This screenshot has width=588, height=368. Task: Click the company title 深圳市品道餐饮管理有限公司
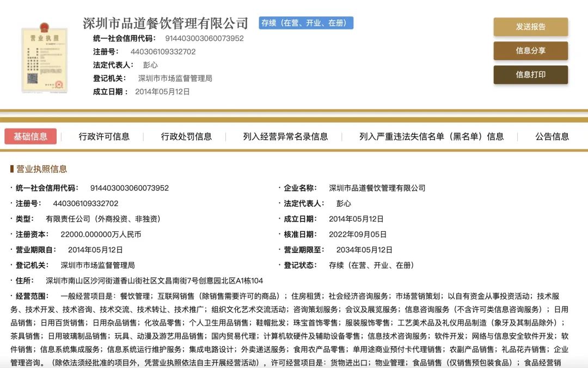click(166, 23)
